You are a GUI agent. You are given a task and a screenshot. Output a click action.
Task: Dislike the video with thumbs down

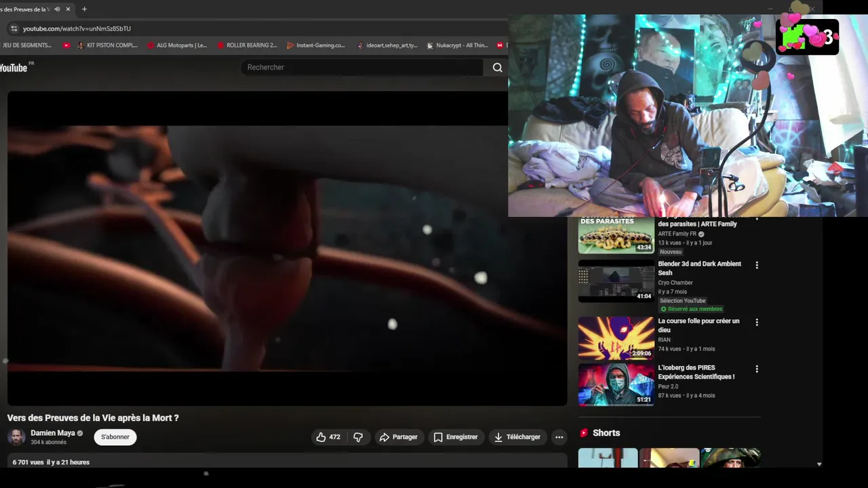[x=358, y=437]
